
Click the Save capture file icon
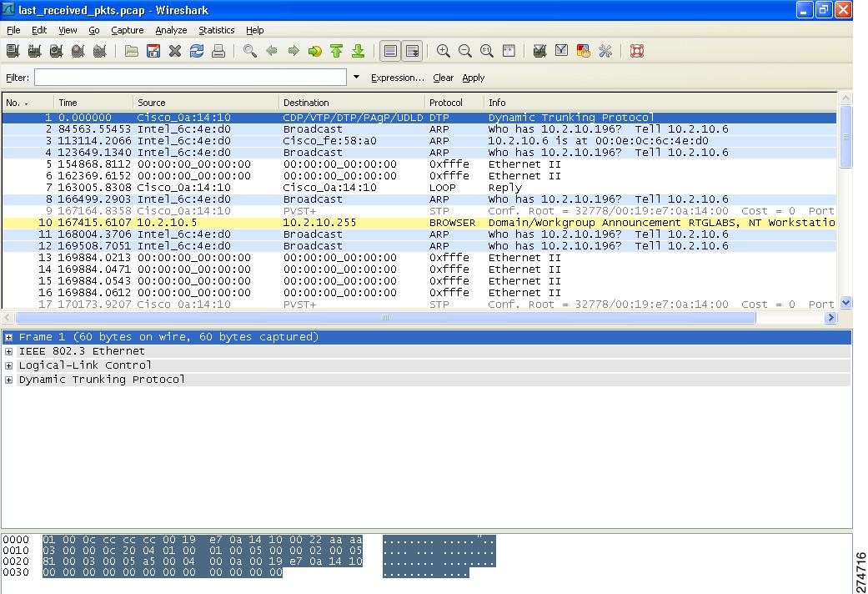pos(153,52)
